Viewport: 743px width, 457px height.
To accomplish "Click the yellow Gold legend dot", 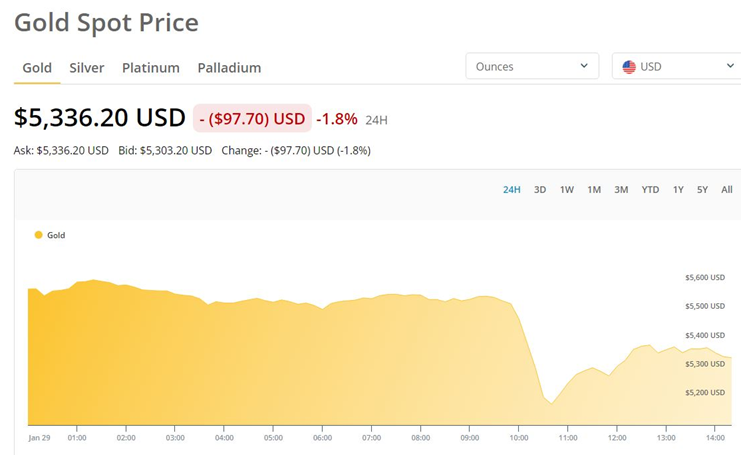I will [39, 235].
